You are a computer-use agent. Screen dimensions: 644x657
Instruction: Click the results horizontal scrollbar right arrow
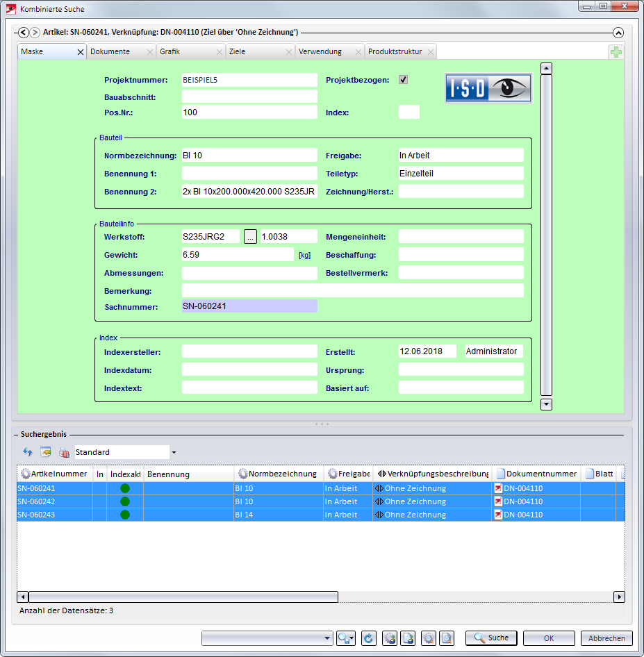(618, 597)
